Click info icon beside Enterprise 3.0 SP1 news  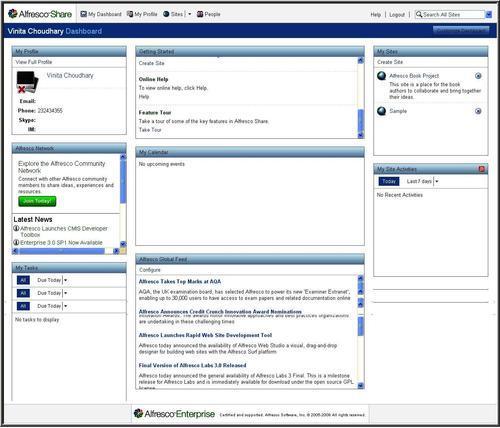point(16,242)
